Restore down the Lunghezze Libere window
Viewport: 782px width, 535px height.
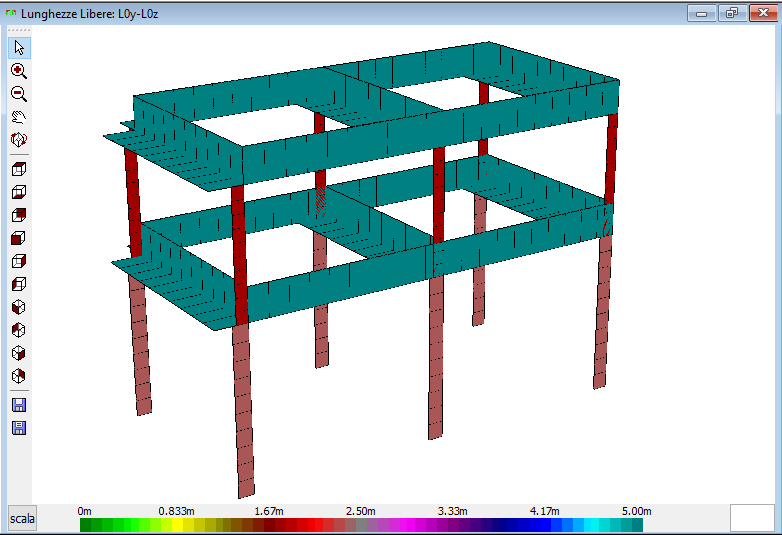pyautogui.click(x=732, y=13)
